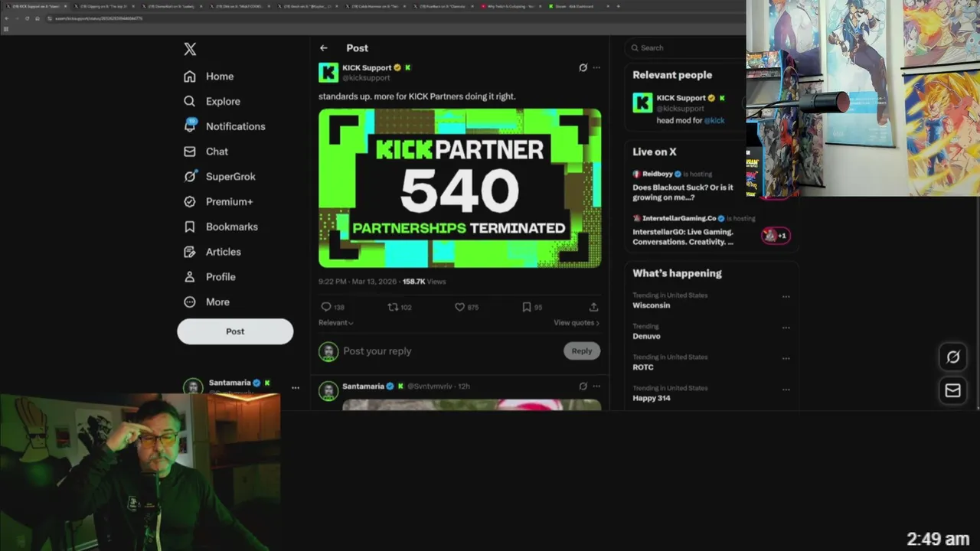The height and width of the screenshot is (551, 980).
Task: Open the three-dot menu beside Wisconsin trend
Action: [786, 297]
